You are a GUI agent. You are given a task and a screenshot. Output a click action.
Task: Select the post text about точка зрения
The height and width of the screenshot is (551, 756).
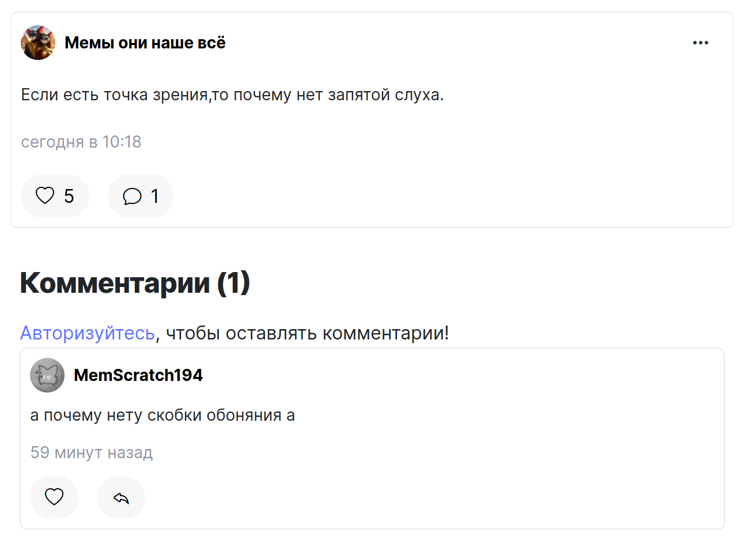230,94
